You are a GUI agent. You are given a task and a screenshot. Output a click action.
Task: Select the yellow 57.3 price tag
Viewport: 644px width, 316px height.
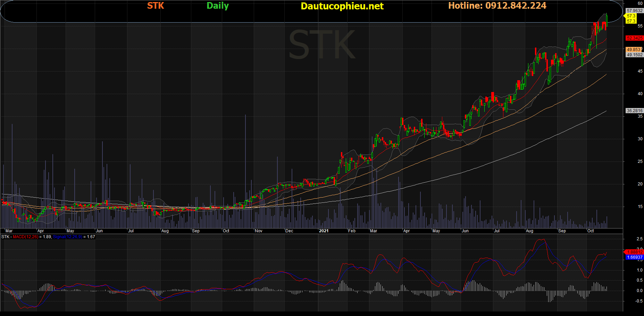point(631,16)
